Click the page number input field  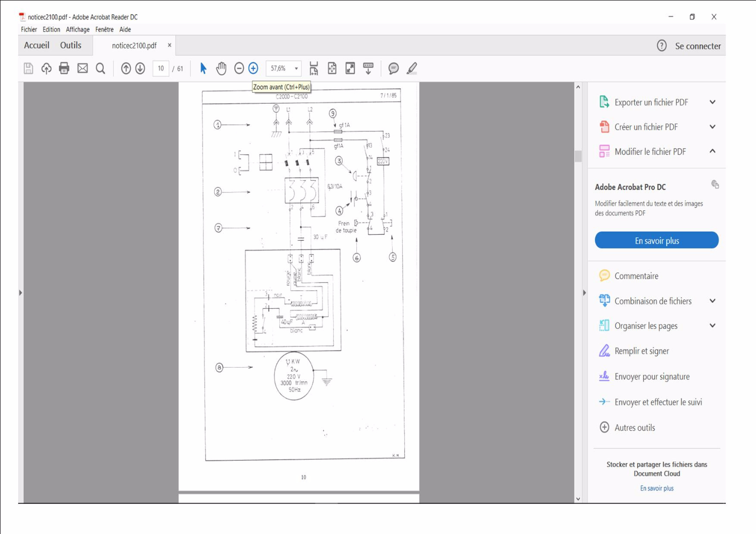[x=161, y=69]
